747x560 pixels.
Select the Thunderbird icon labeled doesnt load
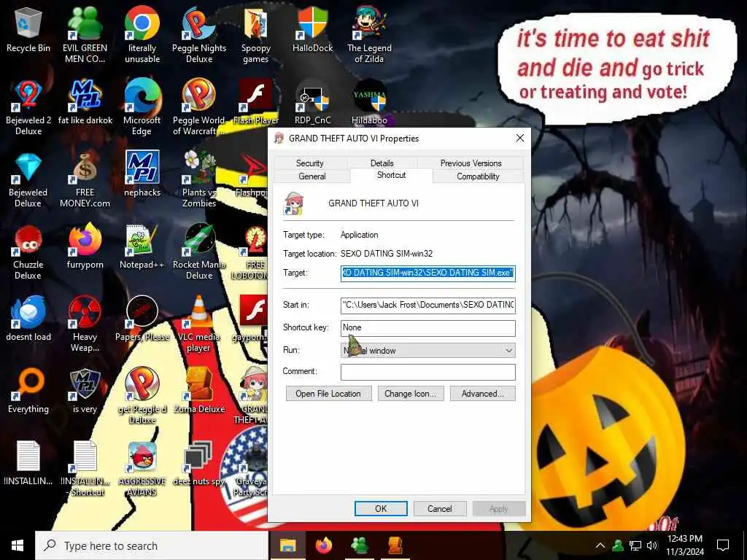28,319
